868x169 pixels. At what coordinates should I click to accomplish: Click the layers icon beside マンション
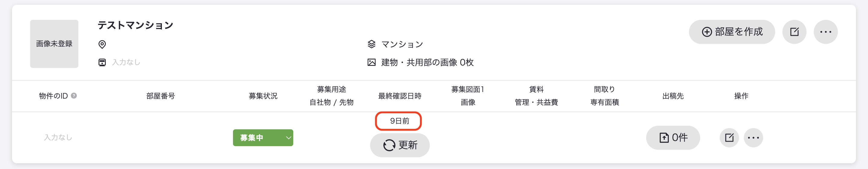371,44
